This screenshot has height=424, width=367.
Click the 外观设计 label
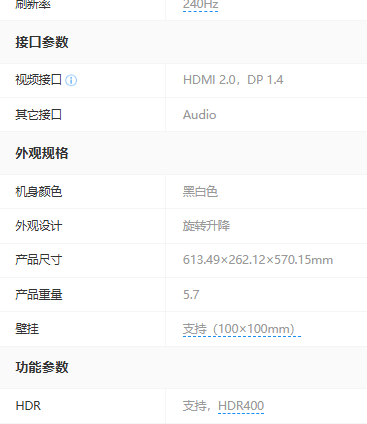[x=39, y=226]
